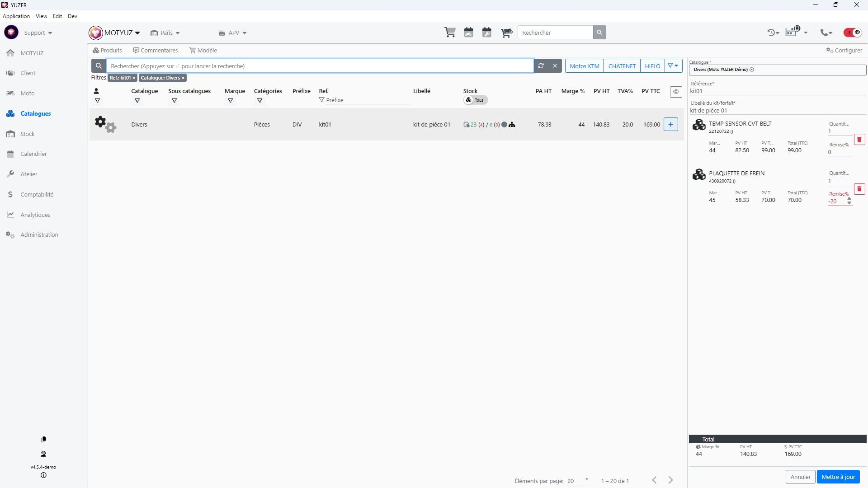Delete PLAQUETTE DE FREIN item
This screenshot has width=868, height=488.
pyautogui.click(x=859, y=189)
